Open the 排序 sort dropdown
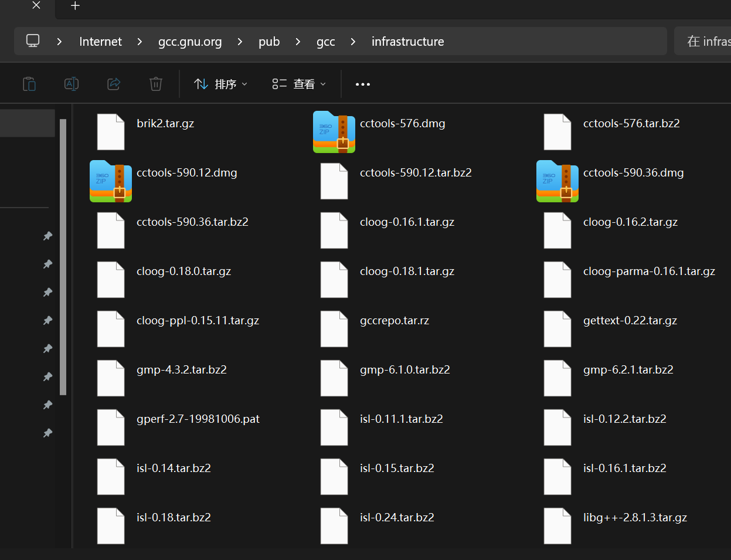The image size is (731, 560). click(x=220, y=84)
